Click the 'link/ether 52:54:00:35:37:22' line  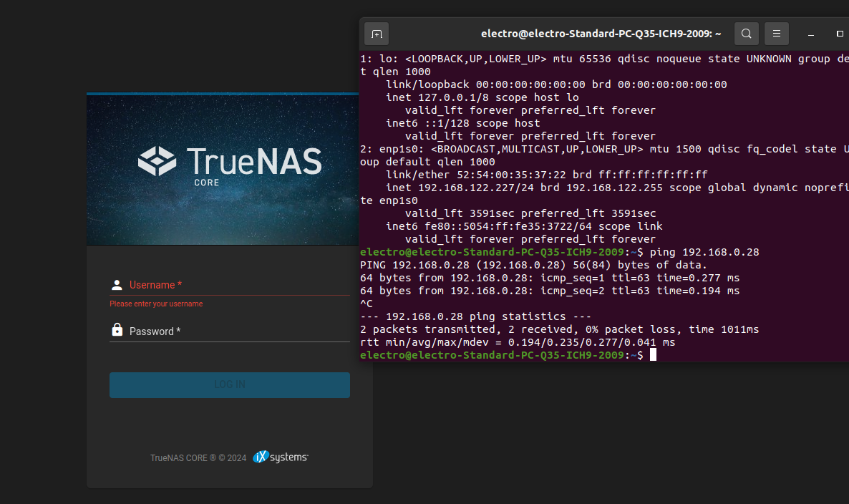546,174
